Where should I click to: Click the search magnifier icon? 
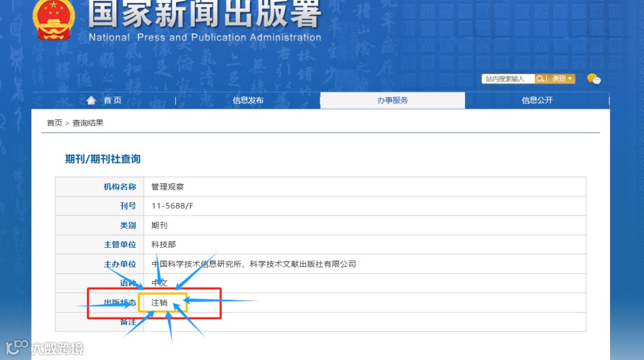[540, 79]
